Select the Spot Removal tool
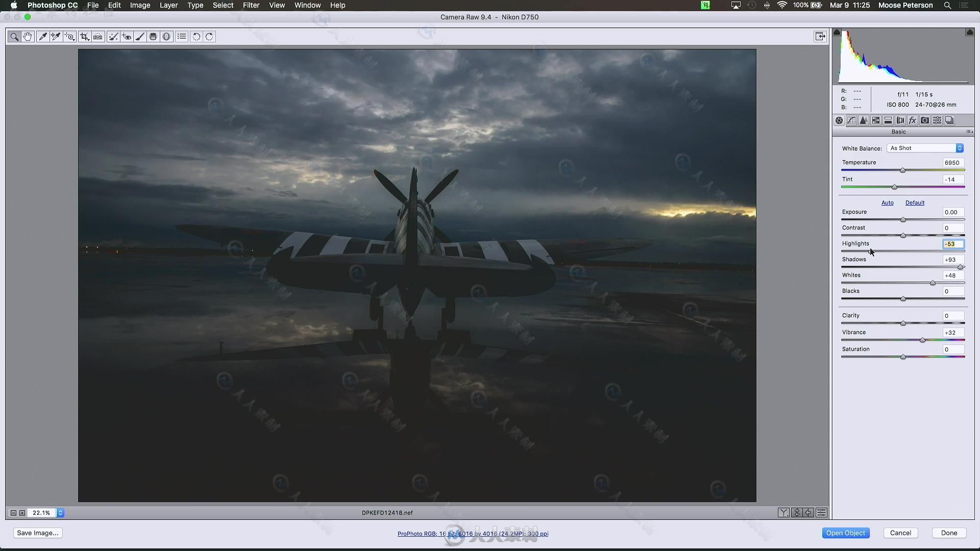Screen dimensions: 980x551 pos(113,37)
